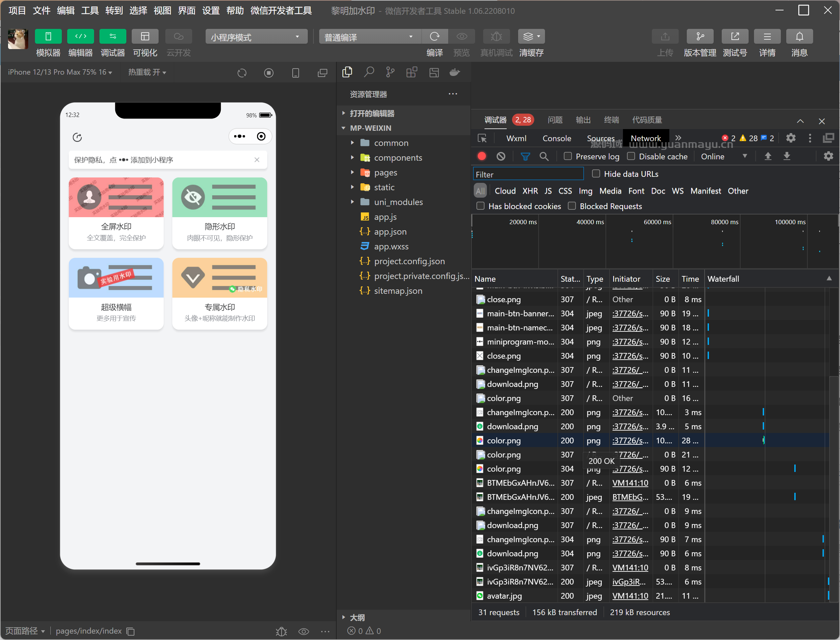Check the Disable cache option
Image resolution: width=840 pixels, height=640 pixels.
(631, 156)
